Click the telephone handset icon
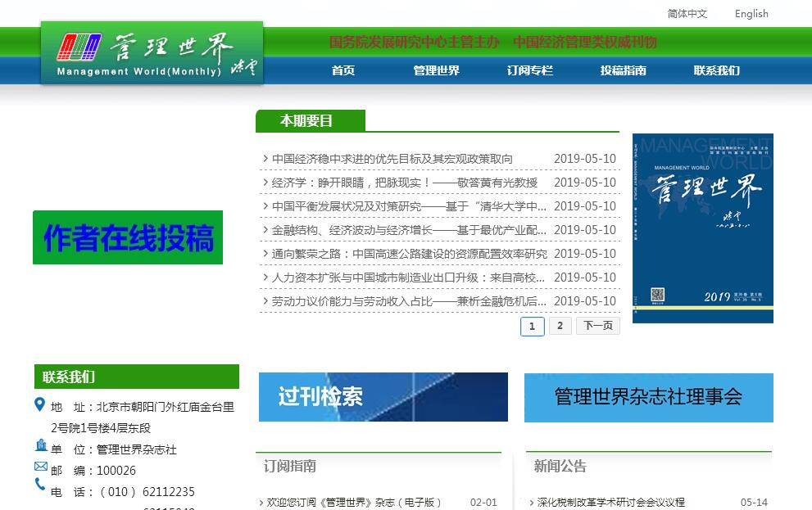Viewport: 812px width, 510px height. (x=40, y=485)
